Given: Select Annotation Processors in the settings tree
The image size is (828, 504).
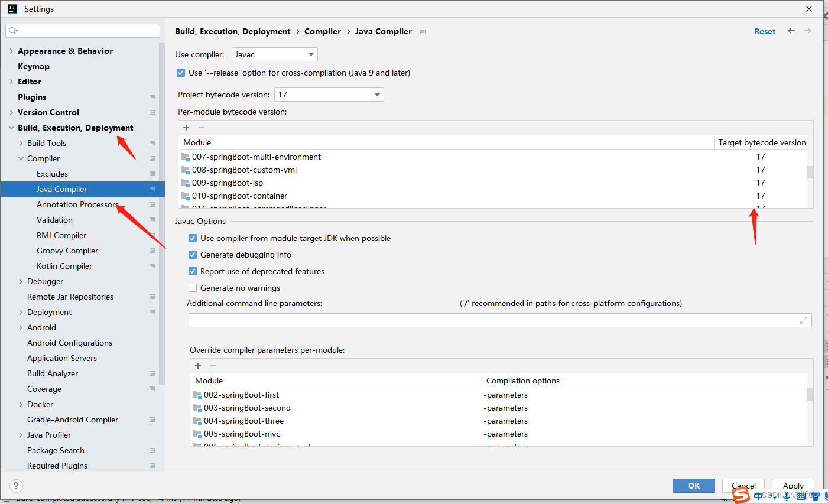Looking at the screenshot, I should pyautogui.click(x=77, y=205).
